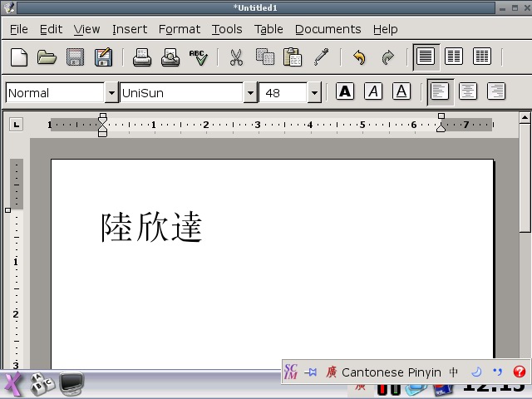This screenshot has height=399, width=532.
Task: Select the format painter brush icon
Action: pos(321,57)
